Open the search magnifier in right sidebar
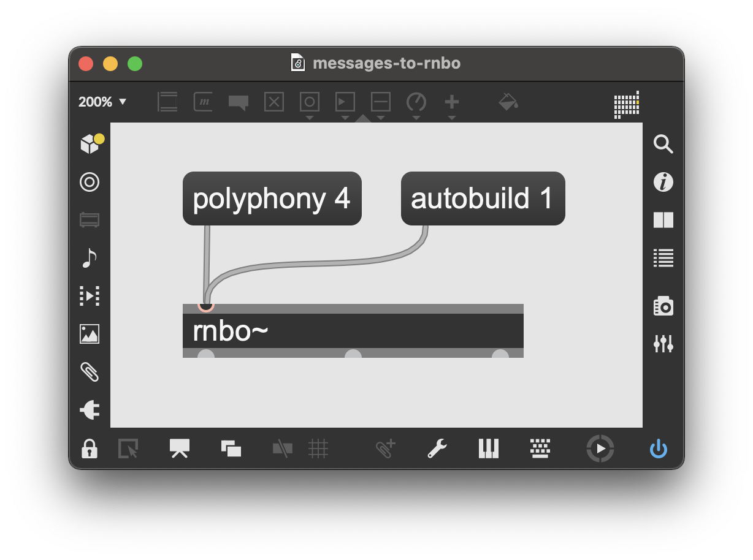753x560 pixels. click(x=663, y=144)
